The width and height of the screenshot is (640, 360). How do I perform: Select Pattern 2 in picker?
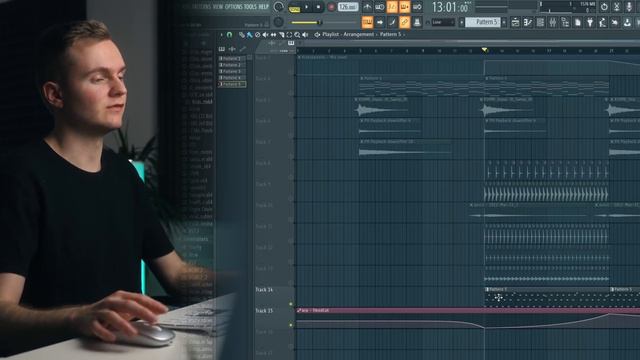[232, 65]
